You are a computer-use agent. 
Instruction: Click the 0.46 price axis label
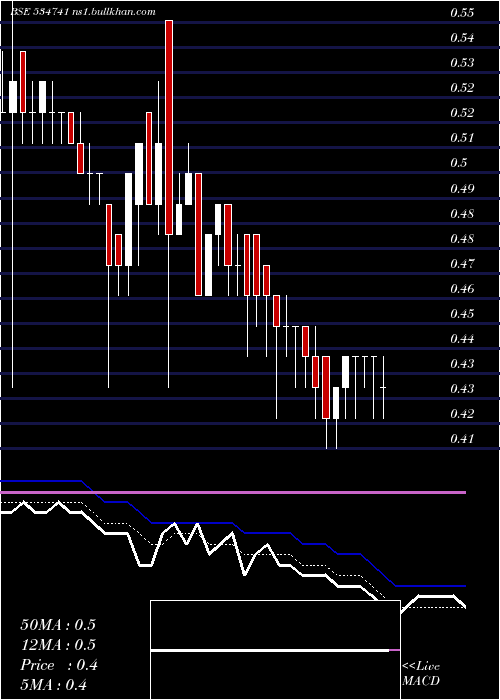click(462, 289)
